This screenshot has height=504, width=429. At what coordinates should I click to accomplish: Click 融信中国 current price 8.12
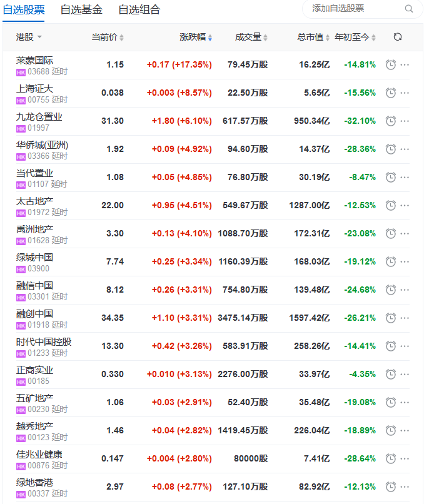point(115,290)
